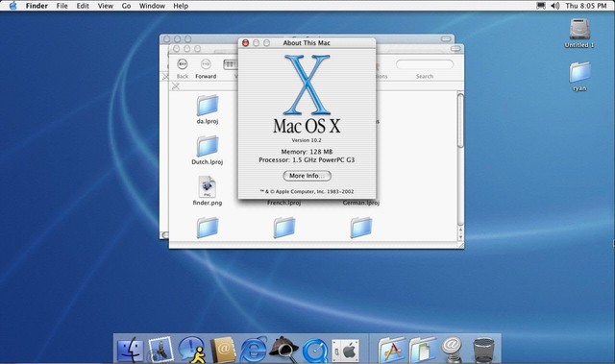Open iChat with the AIM icon
This screenshot has width=615, height=364.
(191, 349)
